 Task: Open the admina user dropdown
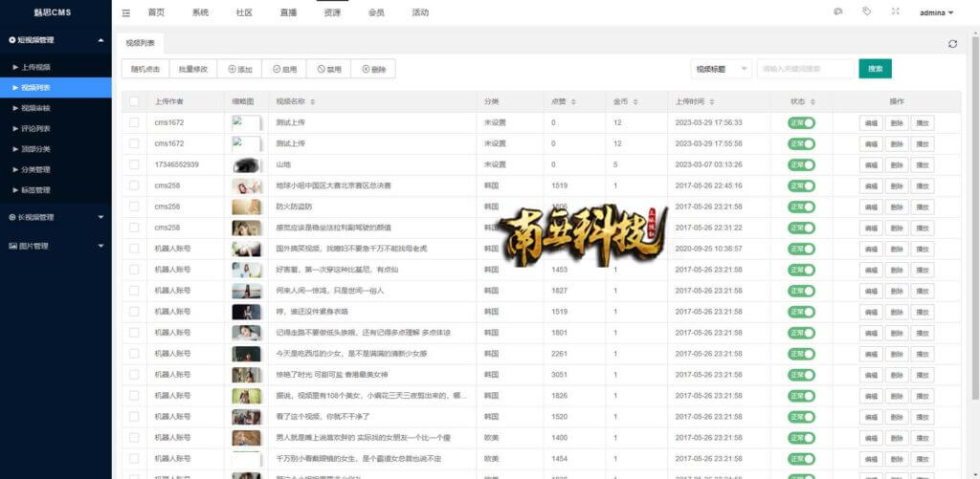pos(936,13)
